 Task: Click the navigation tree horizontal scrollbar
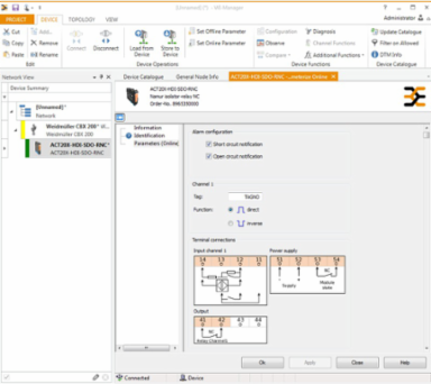point(146,348)
